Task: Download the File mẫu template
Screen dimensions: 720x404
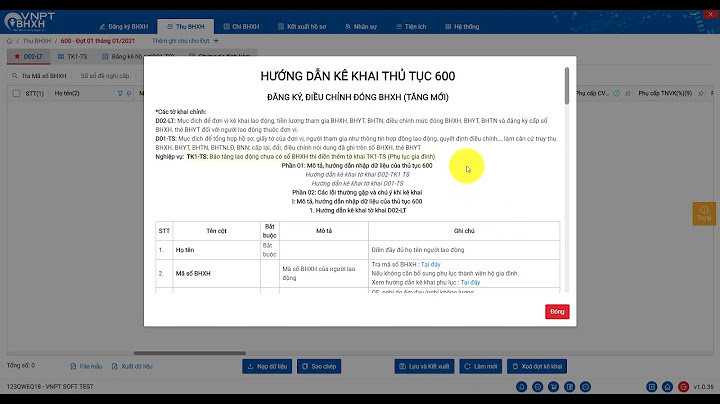Action: (x=86, y=366)
